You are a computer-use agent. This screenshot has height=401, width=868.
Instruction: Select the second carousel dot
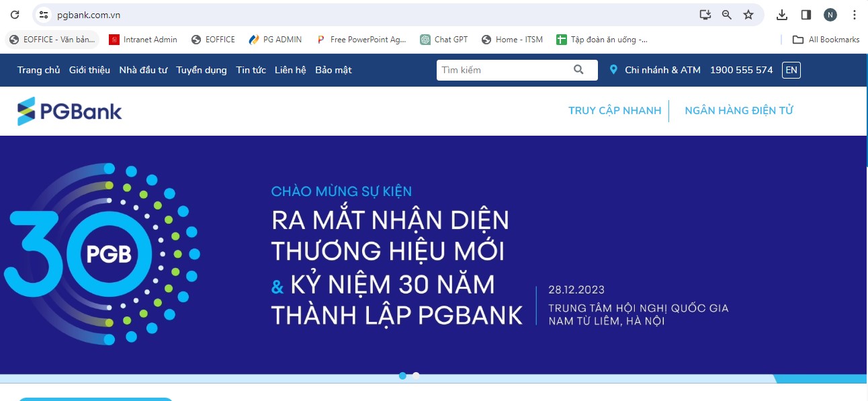tap(416, 375)
